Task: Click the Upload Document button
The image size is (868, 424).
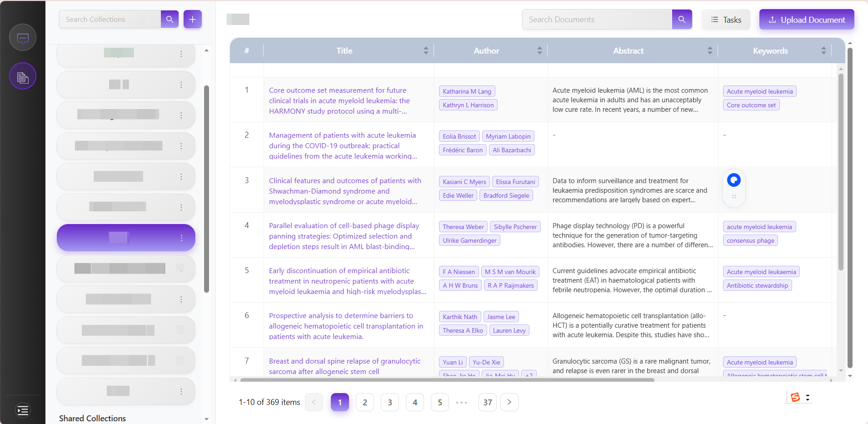Action: tap(806, 20)
